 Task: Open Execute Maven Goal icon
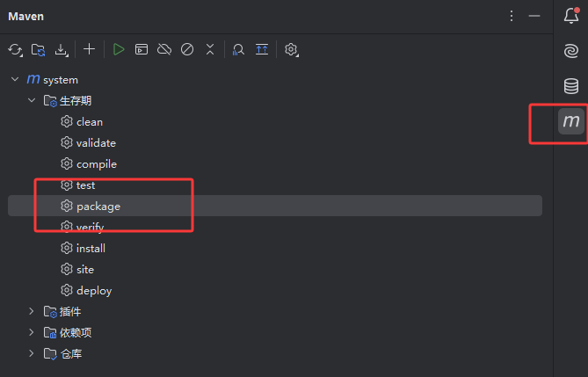(142, 49)
